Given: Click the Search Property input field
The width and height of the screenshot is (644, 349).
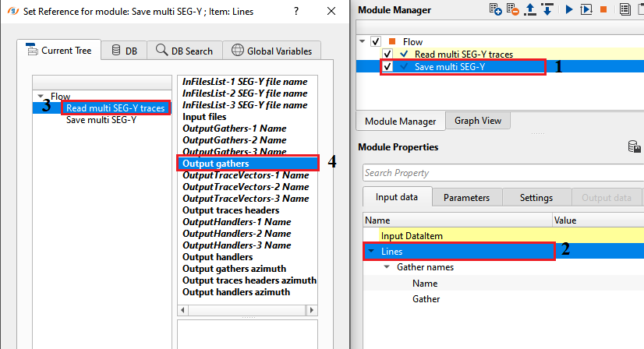Looking at the screenshot, I should click(499, 173).
